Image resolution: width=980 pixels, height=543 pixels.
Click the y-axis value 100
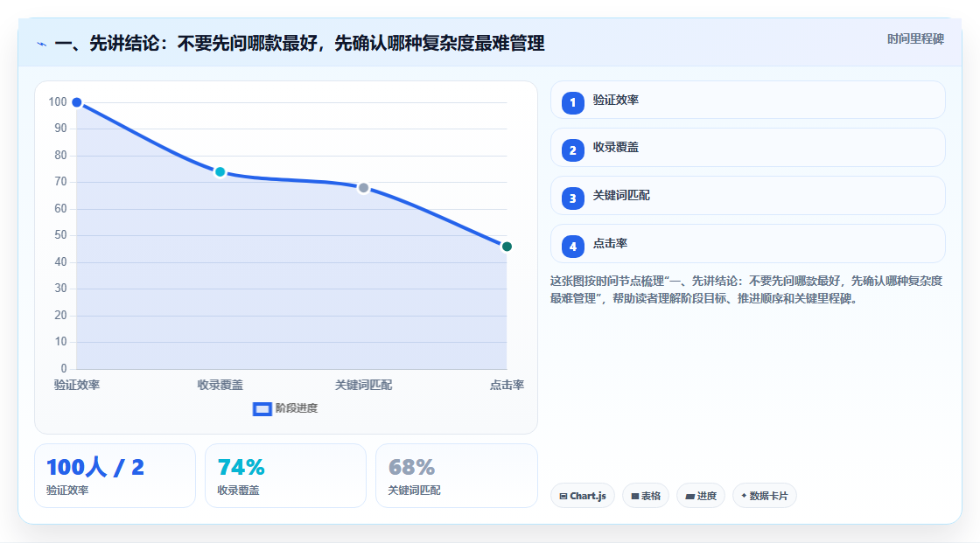pyautogui.click(x=58, y=101)
